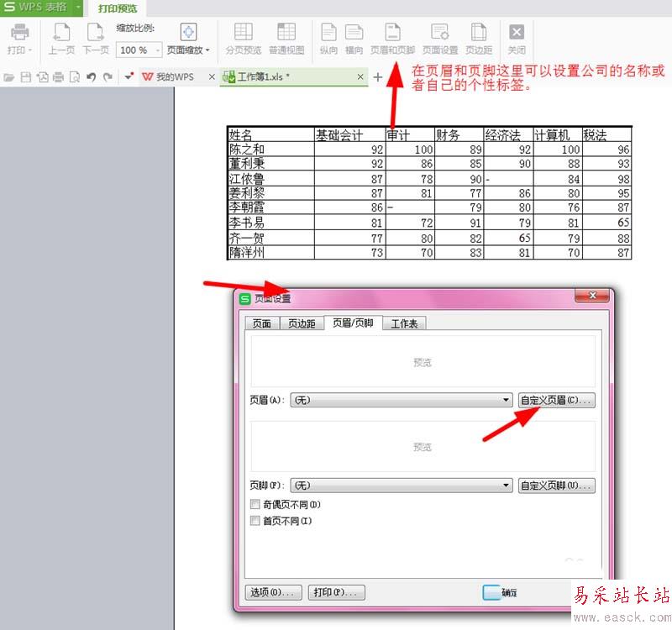The width and height of the screenshot is (672, 630).
Task: Click the Print icon in toolbar
Action: click(19, 39)
